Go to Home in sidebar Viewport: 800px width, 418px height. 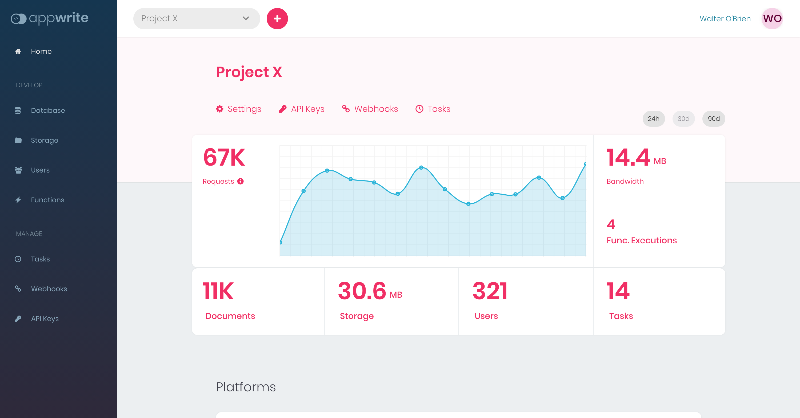[41, 52]
